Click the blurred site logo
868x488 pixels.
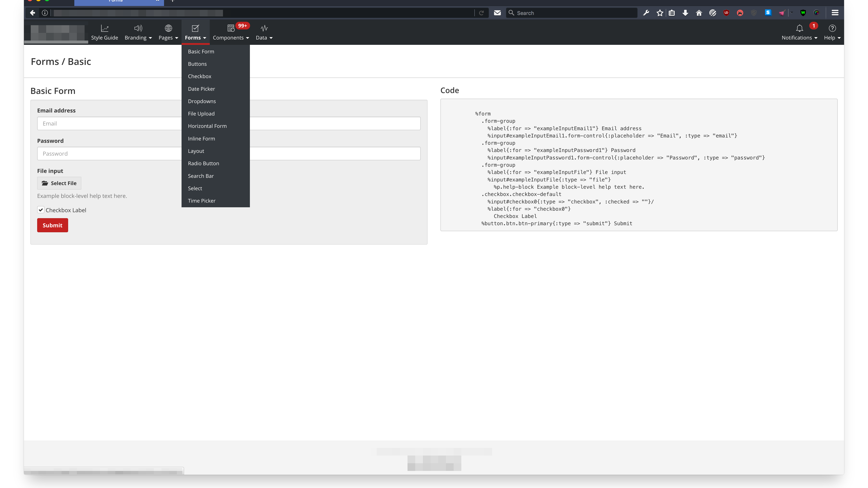[57, 33]
